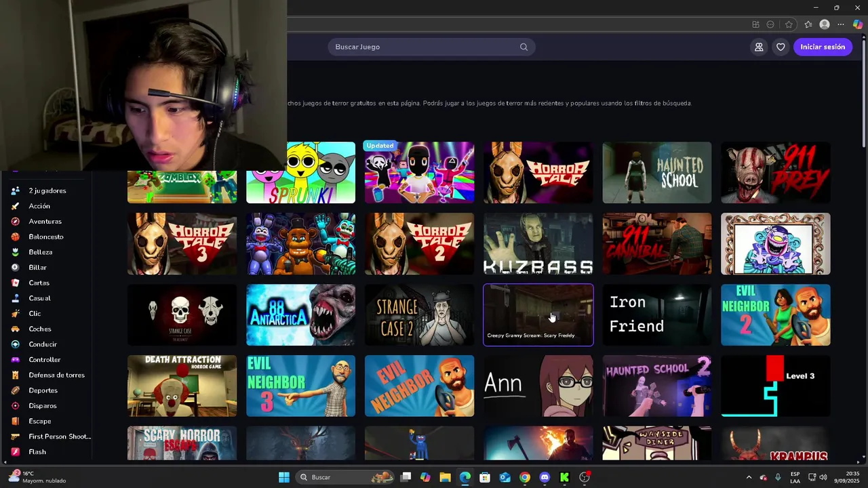Click the taskbar Buscar search box

tap(346, 477)
